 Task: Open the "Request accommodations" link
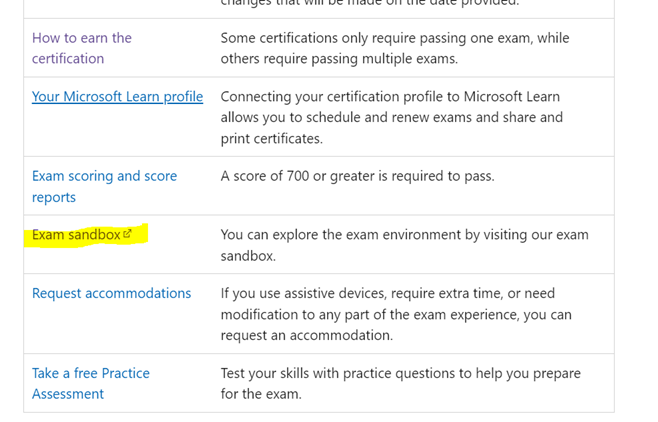click(x=111, y=293)
